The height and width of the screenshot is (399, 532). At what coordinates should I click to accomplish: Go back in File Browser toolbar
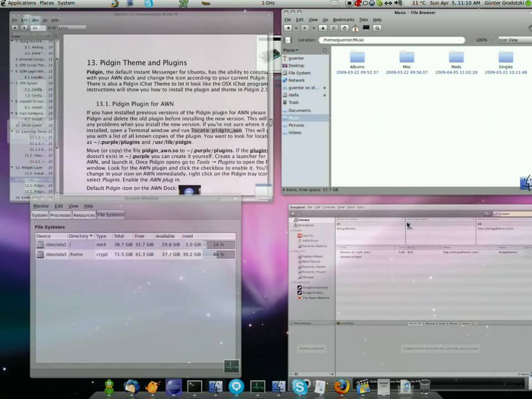288,28
